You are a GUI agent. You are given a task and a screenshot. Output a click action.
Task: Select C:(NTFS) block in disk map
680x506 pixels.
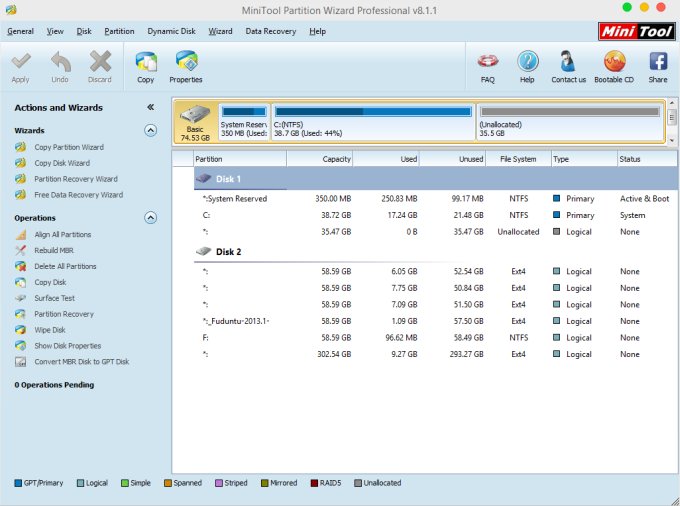tap(373, 122)
